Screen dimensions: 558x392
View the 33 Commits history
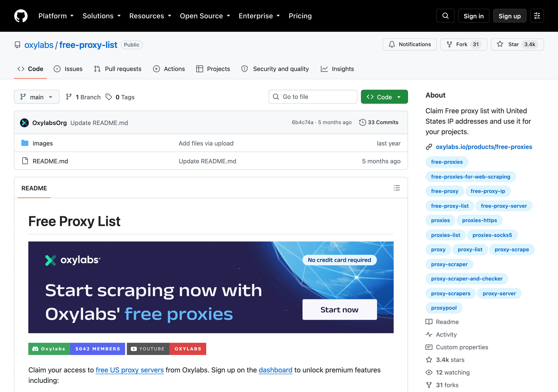tap(379, 122)
